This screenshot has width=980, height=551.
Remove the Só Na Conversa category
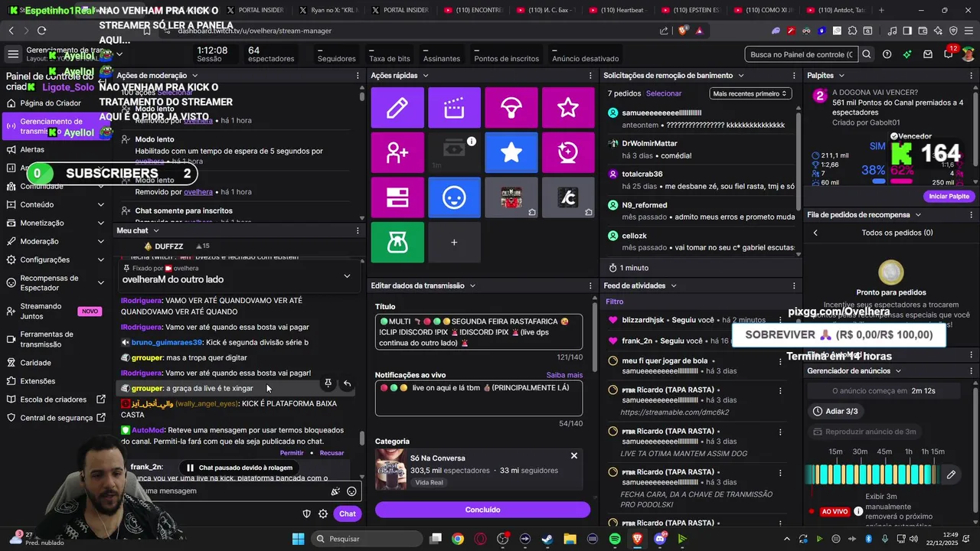tap(573, 456)
